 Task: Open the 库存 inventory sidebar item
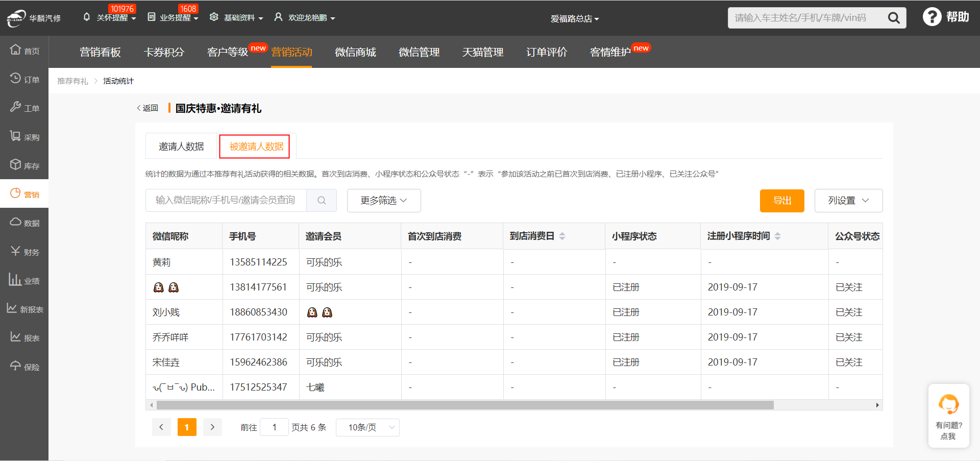click(24, 165)
